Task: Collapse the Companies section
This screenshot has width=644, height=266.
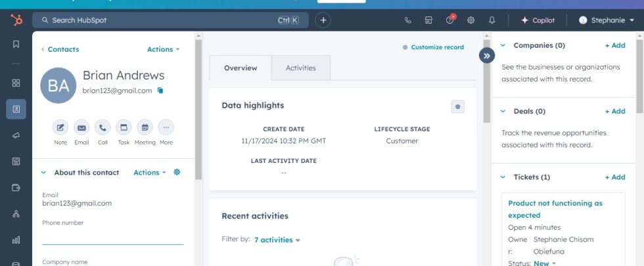Action: pos(503,46)
